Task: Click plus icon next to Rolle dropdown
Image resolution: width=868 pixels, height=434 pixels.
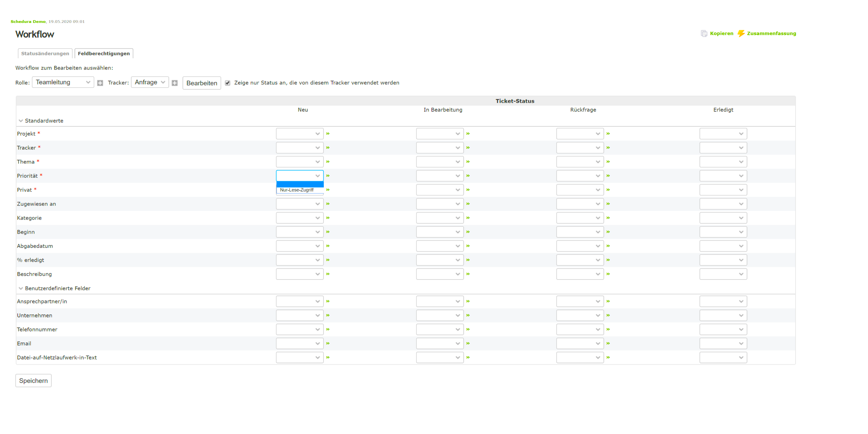Action: 100,83
